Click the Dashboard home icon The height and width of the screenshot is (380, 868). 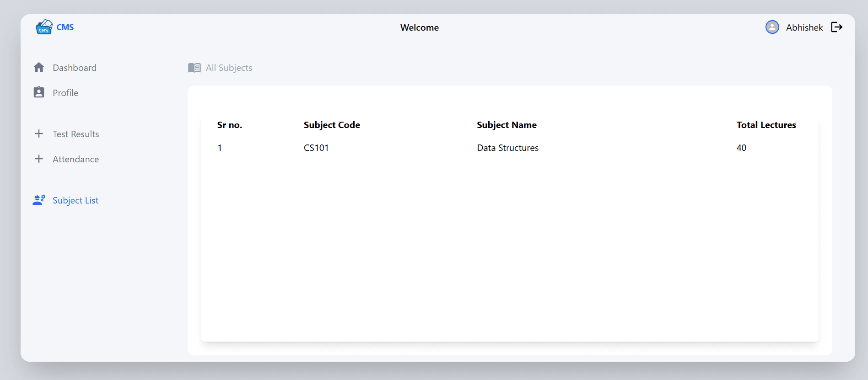39,67
